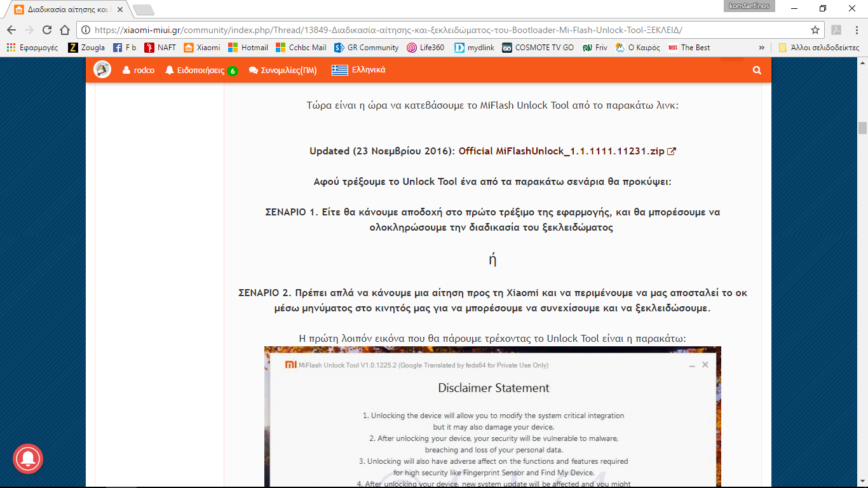Open the Άλλοι σελιδοδείκτες bookmarks folder
Image resolution: width=868 pixels, height=488 pixels.
818,48
